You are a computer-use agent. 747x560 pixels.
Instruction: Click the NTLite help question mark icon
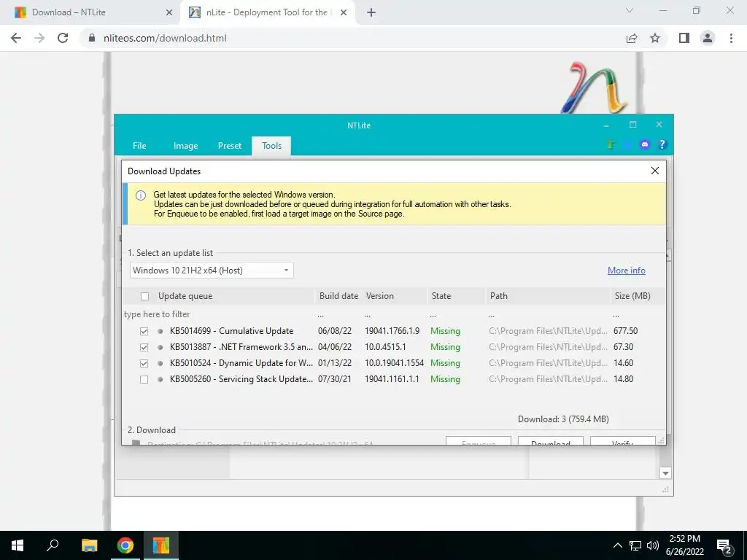pyautogui.click(x=662, y=144)
